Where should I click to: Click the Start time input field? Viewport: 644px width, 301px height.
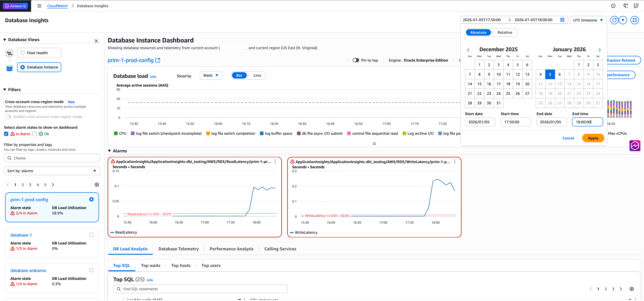[x=516, y=122]
